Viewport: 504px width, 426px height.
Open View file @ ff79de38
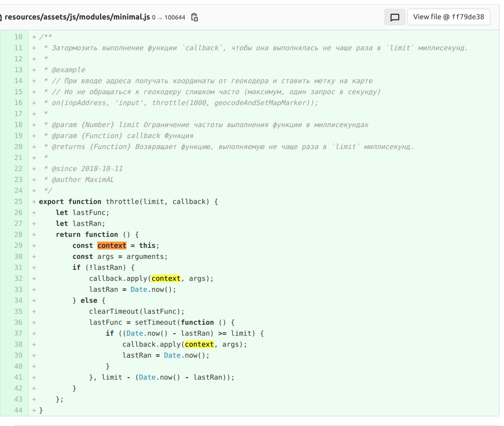(448, 17)
